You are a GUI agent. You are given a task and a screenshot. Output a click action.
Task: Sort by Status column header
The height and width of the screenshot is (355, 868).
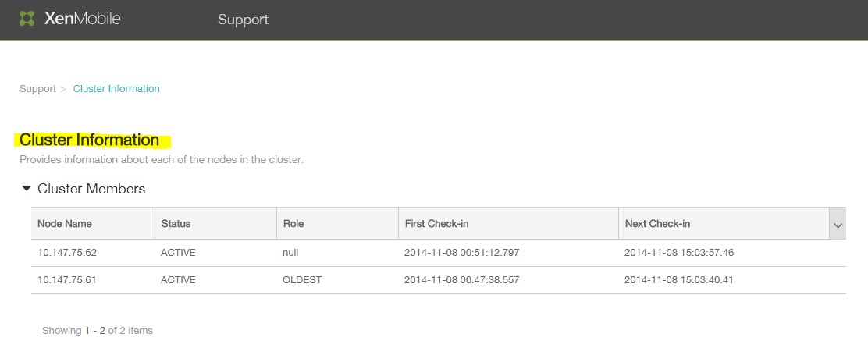[x=176, y=224]
